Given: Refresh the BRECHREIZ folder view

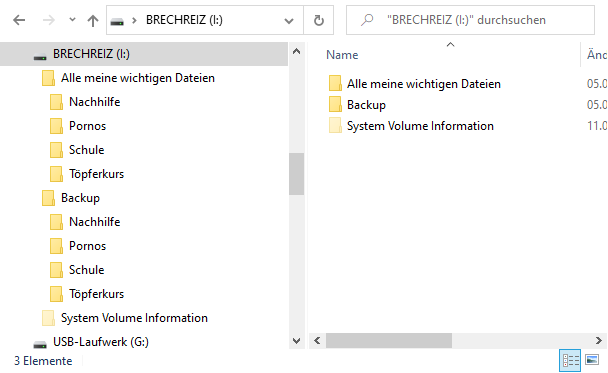Looking at the screenshot, I should point(318,20).
